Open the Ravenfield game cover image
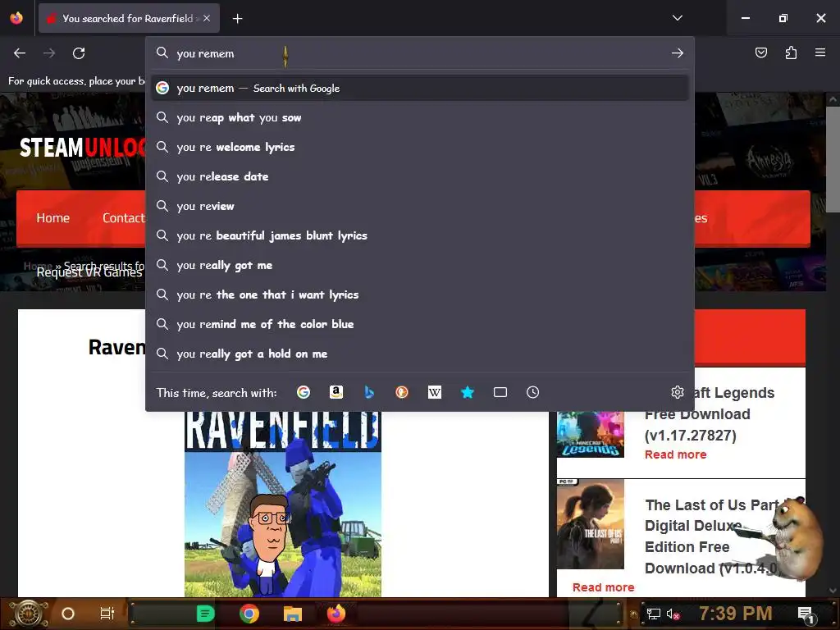Viewport: 840px width, 630px height. click(283, 504)
